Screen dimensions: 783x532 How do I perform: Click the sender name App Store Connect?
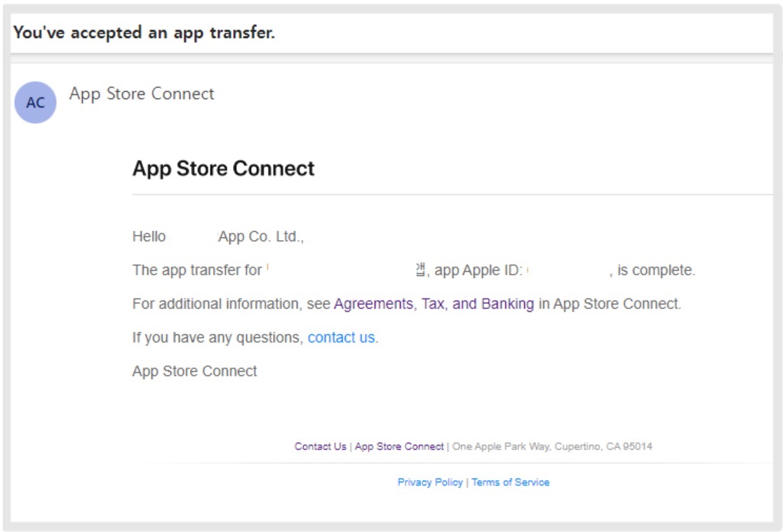[x=142, y=94]
